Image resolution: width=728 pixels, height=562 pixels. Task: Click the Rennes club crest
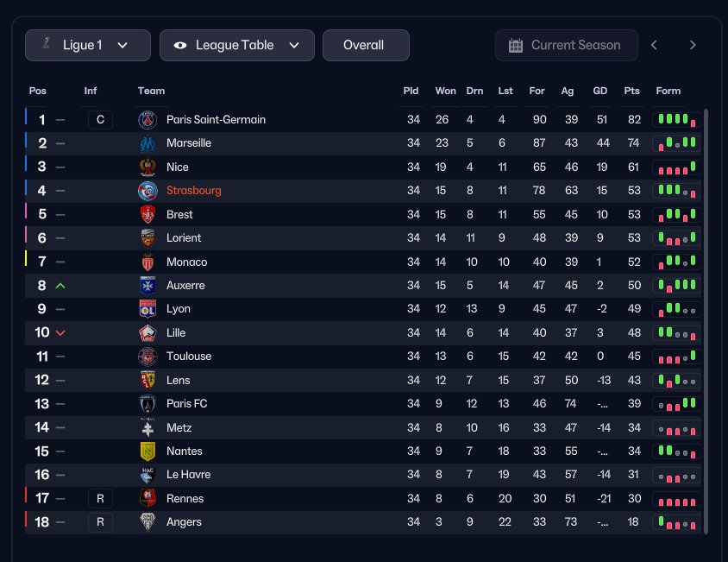[147, 498]
